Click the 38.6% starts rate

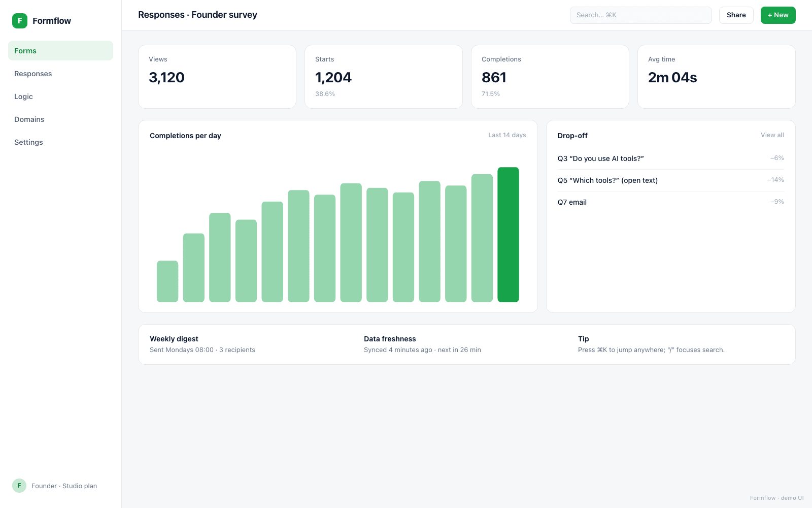click(325, 94)
